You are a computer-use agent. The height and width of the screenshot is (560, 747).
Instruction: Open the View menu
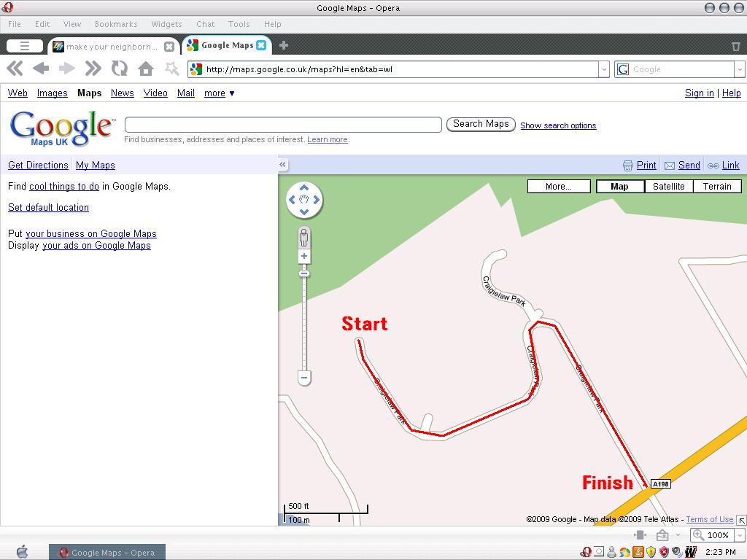(72, 24)
